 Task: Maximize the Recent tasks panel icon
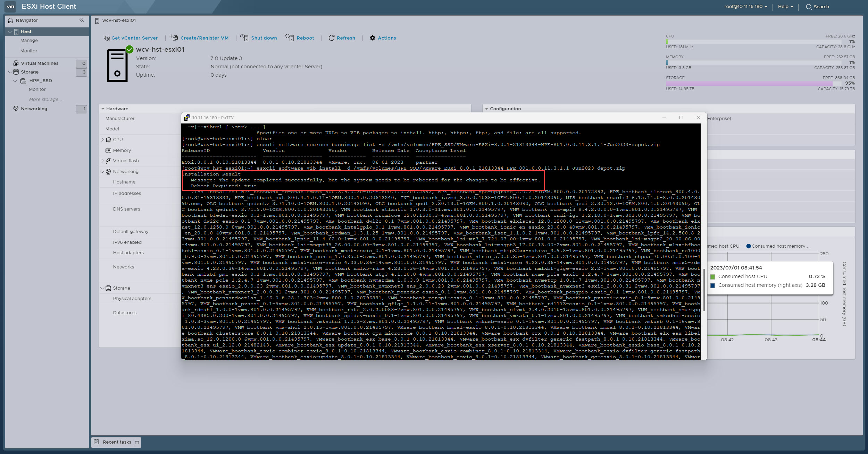click(x=137, y=443)
